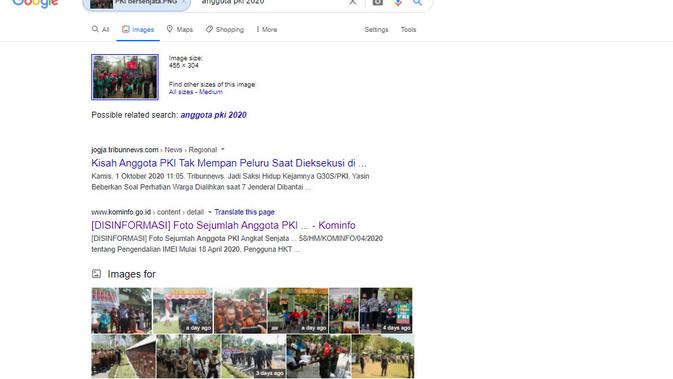Switch to the Maps tab

click(179, 30)
